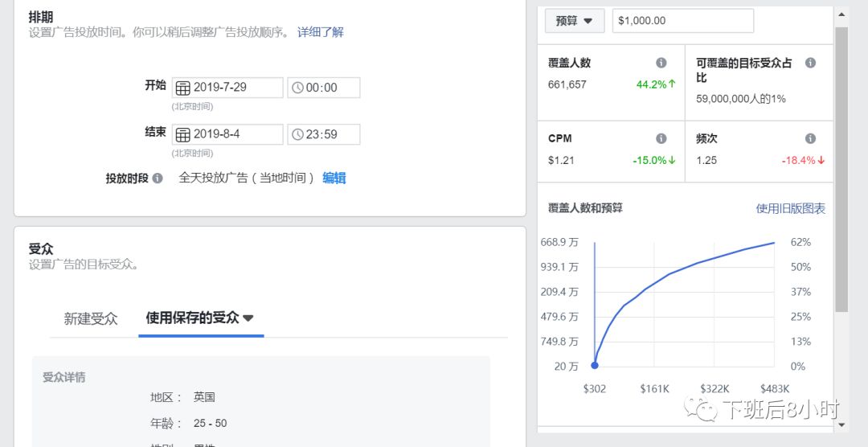Click 全天投放广告（当地时间）text
Viewport: 868px width, 447px height.
point(247,178)
